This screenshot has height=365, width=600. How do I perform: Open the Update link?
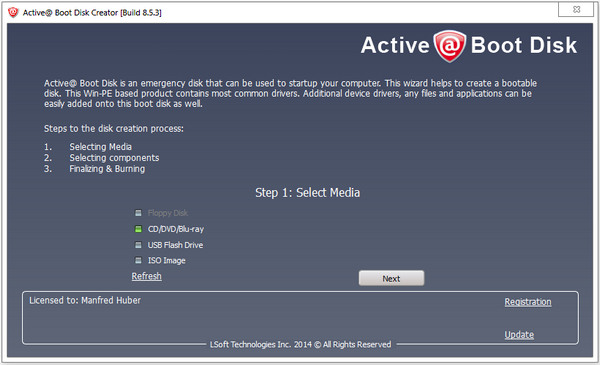519,335
